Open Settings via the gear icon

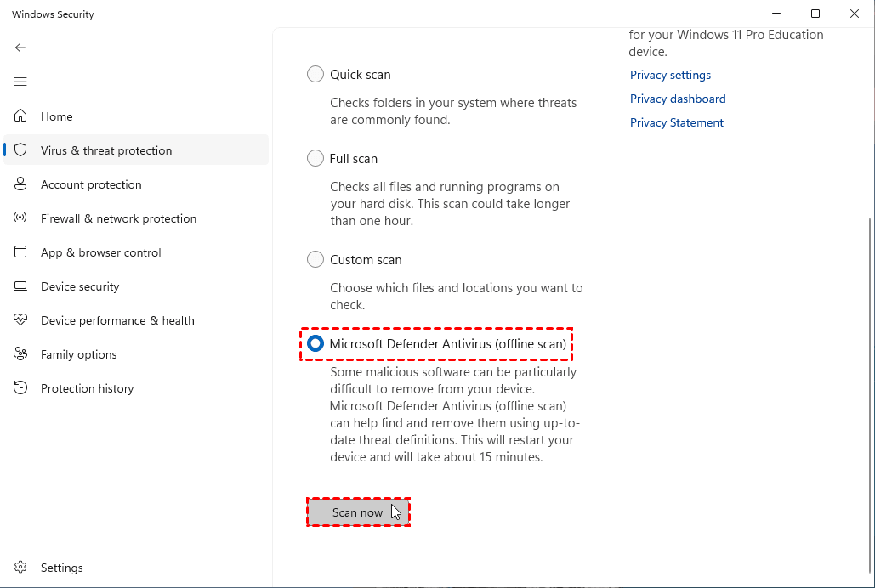tap(20, 568)
